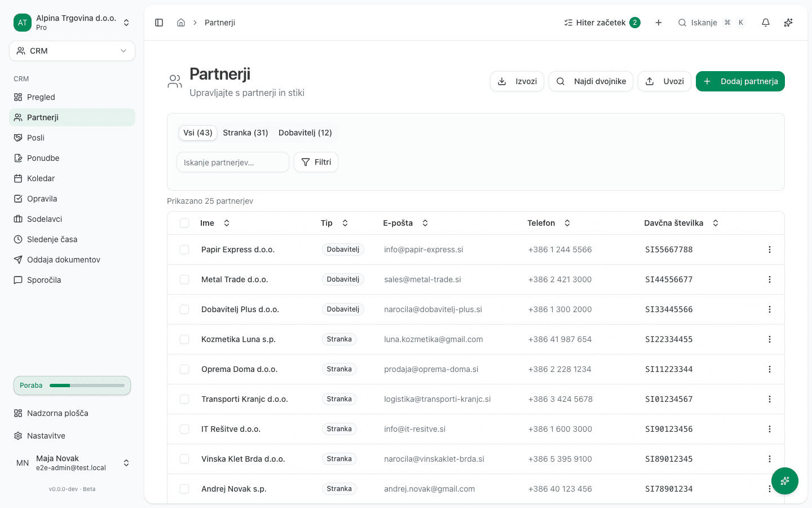
Task: Click Uvozi import button
Action: tap(664, 81)
